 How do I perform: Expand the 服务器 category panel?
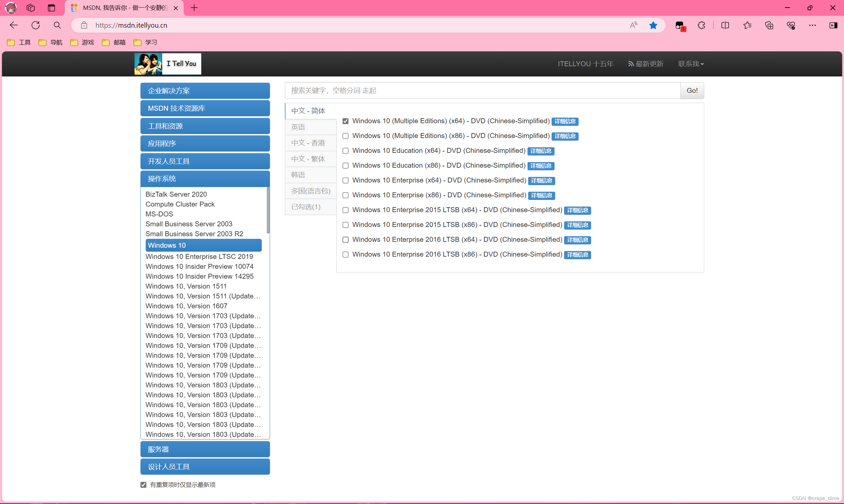tap(205, 449)
